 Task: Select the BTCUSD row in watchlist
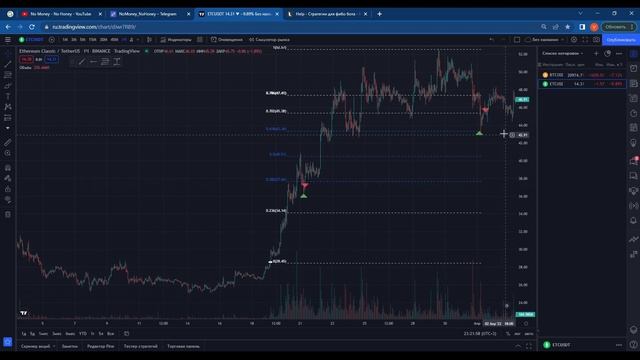pos(582,75)
